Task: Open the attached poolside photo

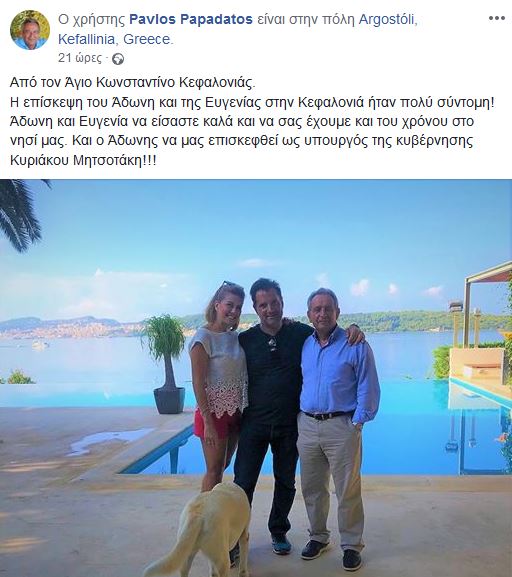Action: pyautogui.click(x=256, y=378)
